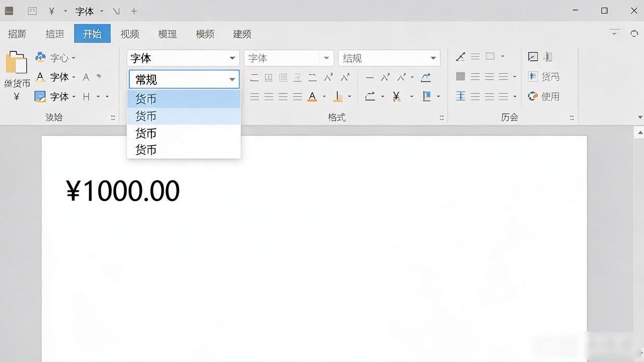Go to the 模理 tab
This screenshot has width=644, height=362.
click(168, 34)
